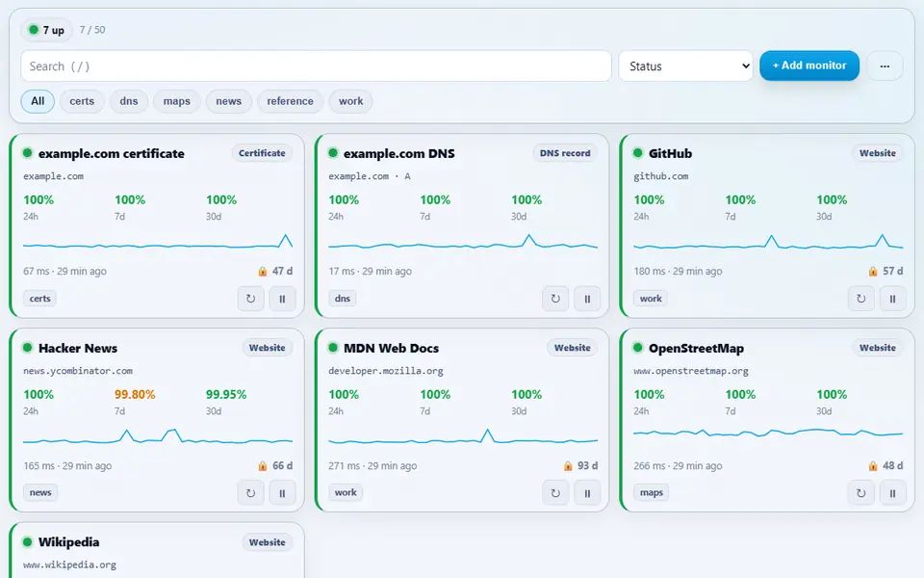This screenshot has width=924, height=578.
Task: Click the lock icon on GitHub card
Action: point(873,272)
